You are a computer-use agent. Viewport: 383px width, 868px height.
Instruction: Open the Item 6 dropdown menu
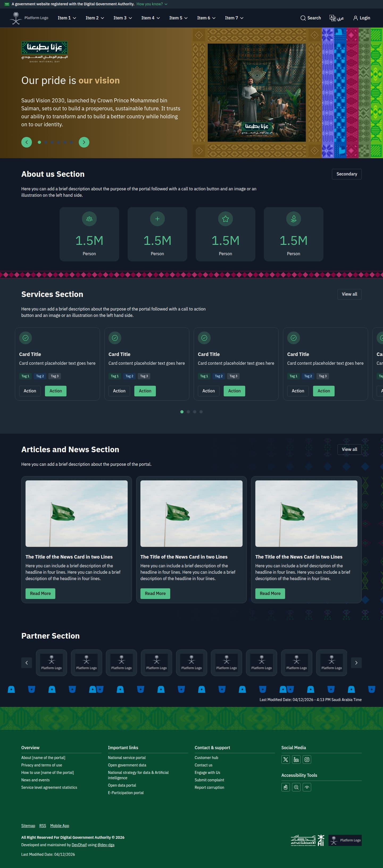point(206,18)
